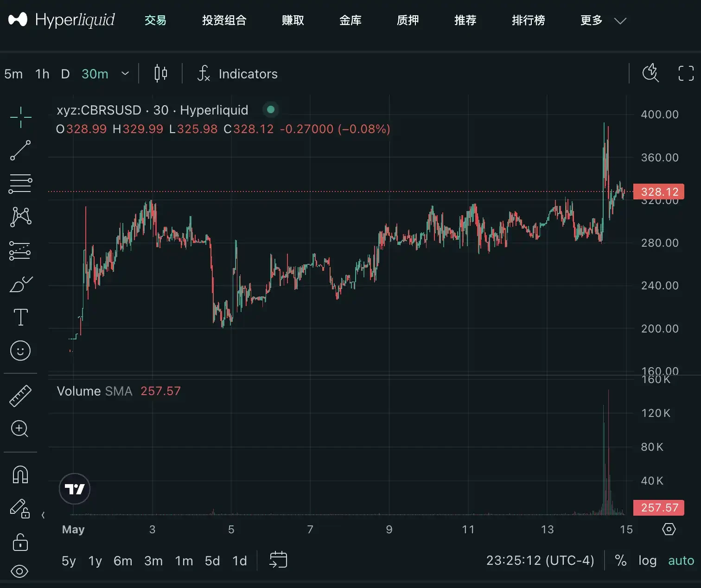Toggle auto scale mode
The height and width of the screenshot is (588, 701).
click(x=681, y=560)
